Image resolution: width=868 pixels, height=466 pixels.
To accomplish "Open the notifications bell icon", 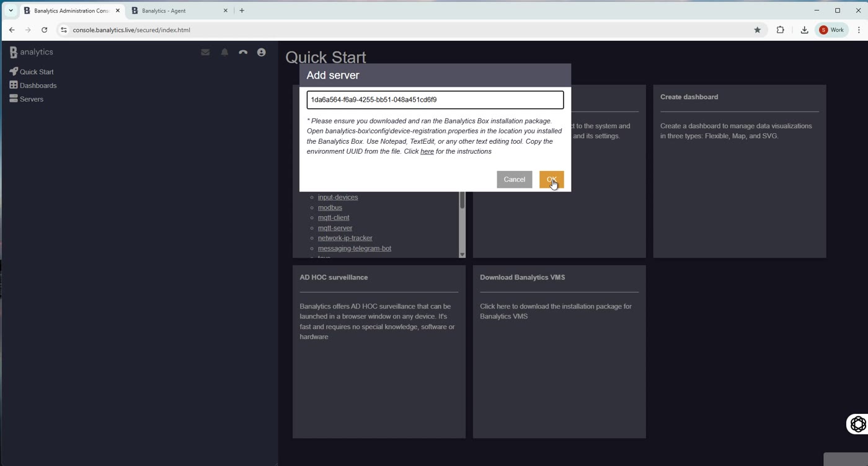I will pyautogui.click(x=224, y=53).
